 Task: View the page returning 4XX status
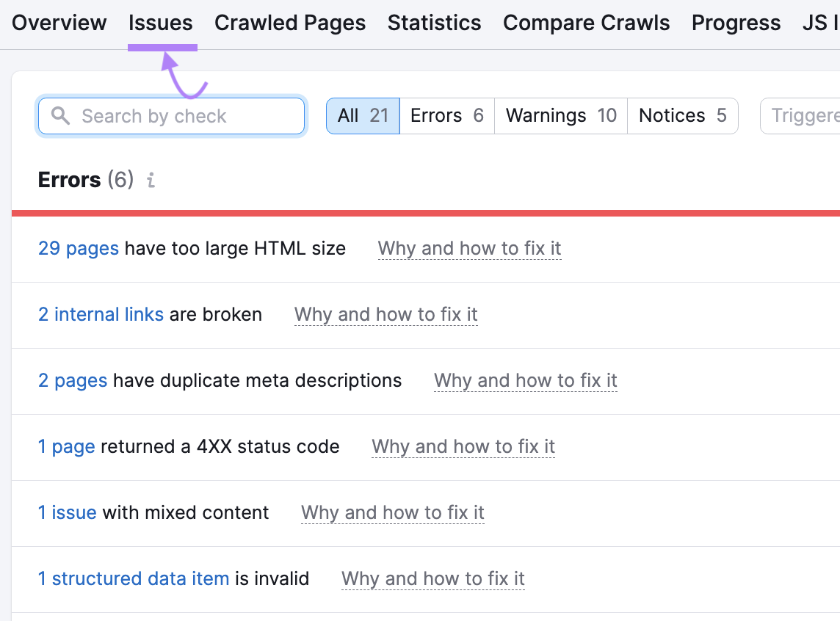[67, 446]
